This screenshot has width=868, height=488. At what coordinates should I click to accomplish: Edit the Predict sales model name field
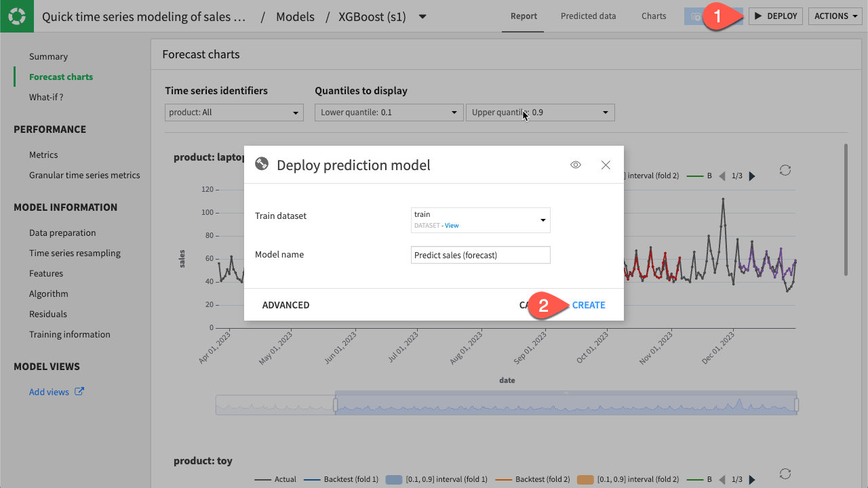pyautogui.click(x=480, y=254)
